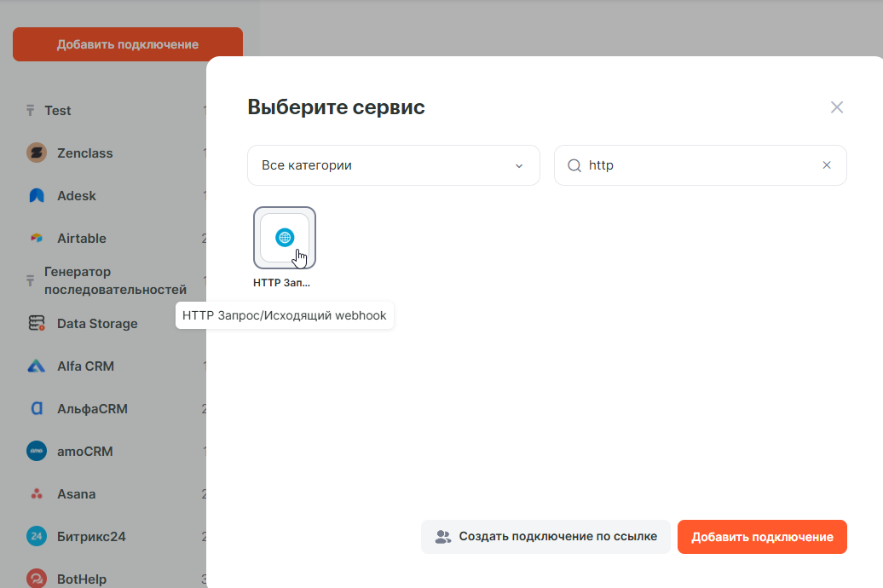The image size is (883, 588).
Task: Click the Битрикс24 logo icon
Action: 37,537
